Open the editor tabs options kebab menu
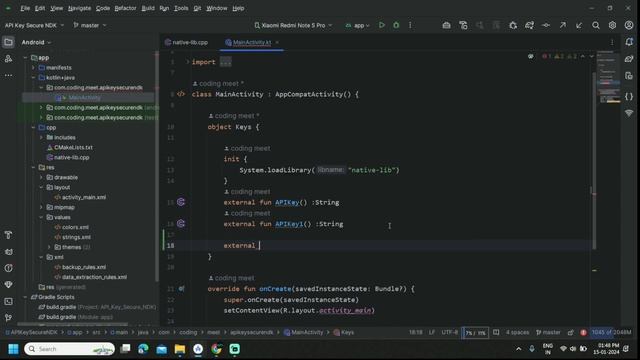This screenshot has height=360, width=640. 612,42
